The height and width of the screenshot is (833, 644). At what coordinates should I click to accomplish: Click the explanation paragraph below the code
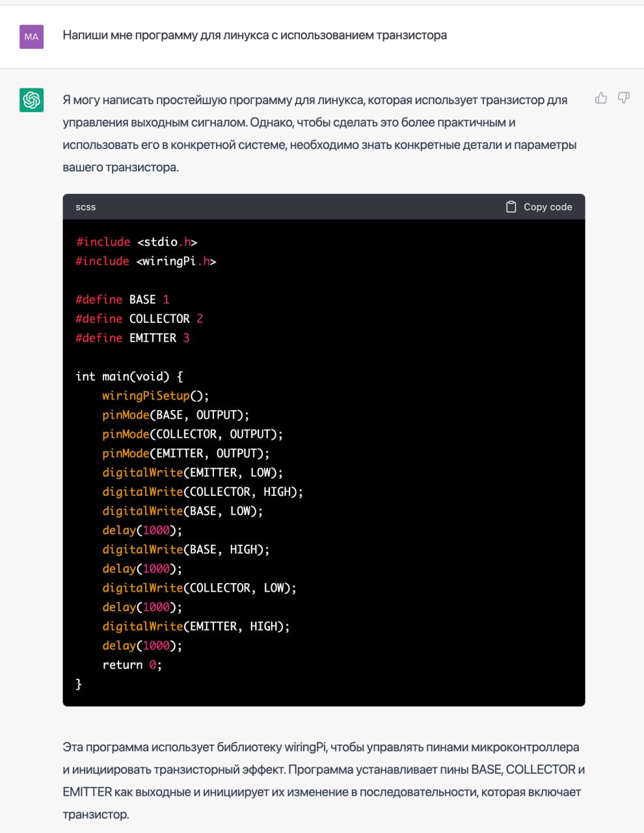(323, 780)
